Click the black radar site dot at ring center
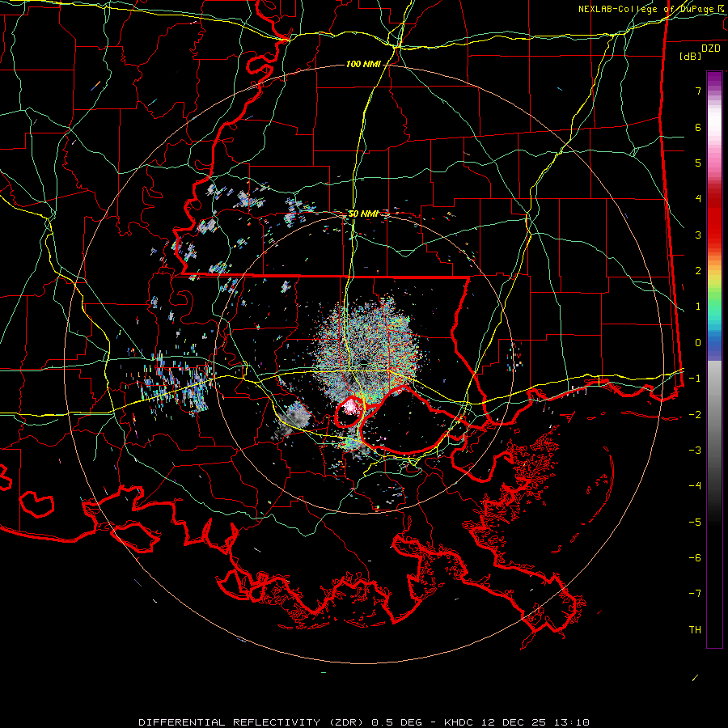The image size is (728, 728). tap(363, 362)
